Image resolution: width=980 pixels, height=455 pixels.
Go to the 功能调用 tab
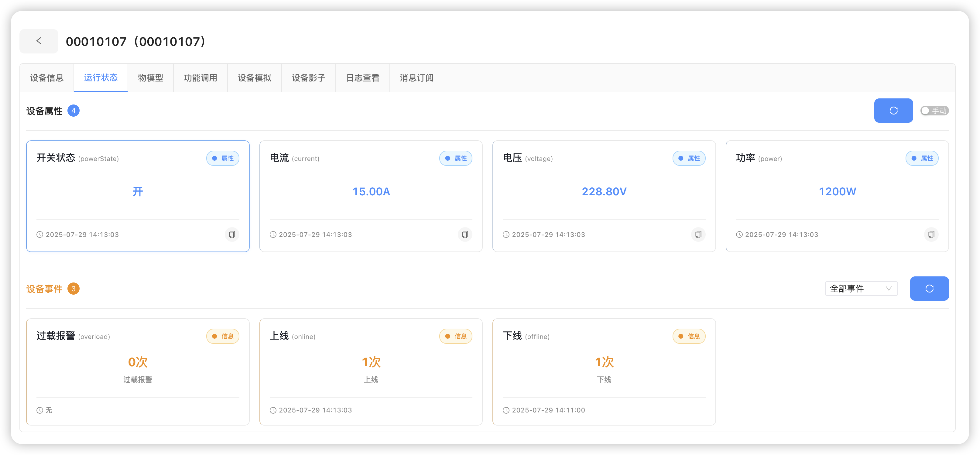click(200, 78)
